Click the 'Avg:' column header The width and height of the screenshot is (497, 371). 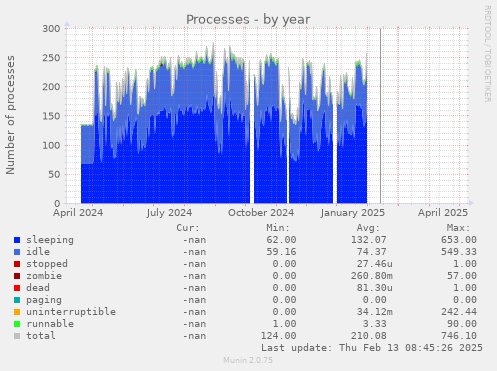point(368,228)
